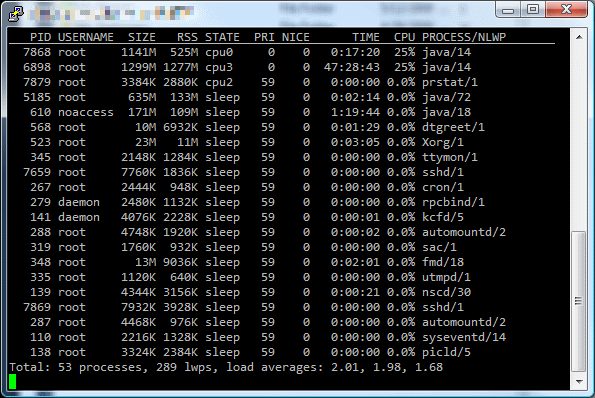Click the green terminal cursor
This screenshot has height=398, width=595.
pyautogui.click(x=13, y=382)
